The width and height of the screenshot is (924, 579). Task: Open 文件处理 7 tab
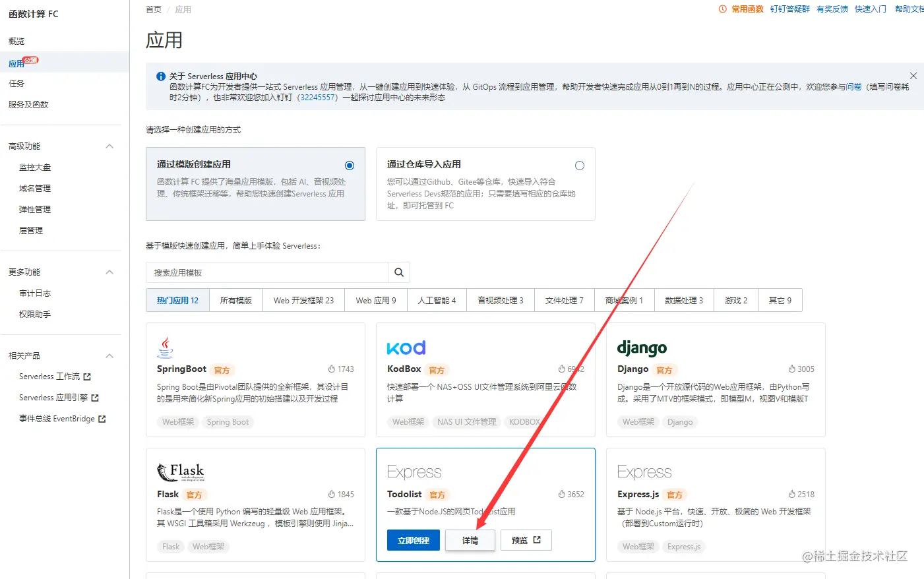(x=565, y=300)
